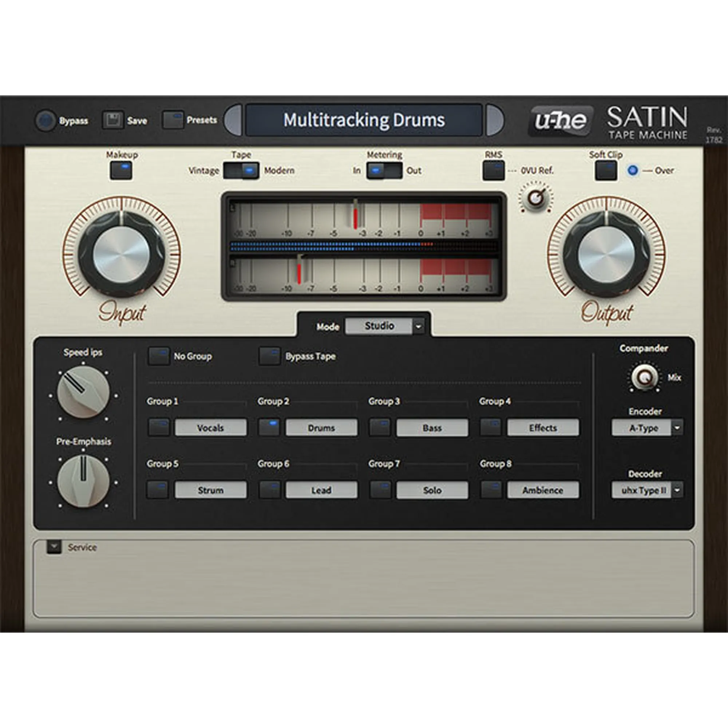Image resolution: width=728 pixels, height=728 pixels.
Task: Click the small 0VU Ref. knob
Action: pos(535,197)
